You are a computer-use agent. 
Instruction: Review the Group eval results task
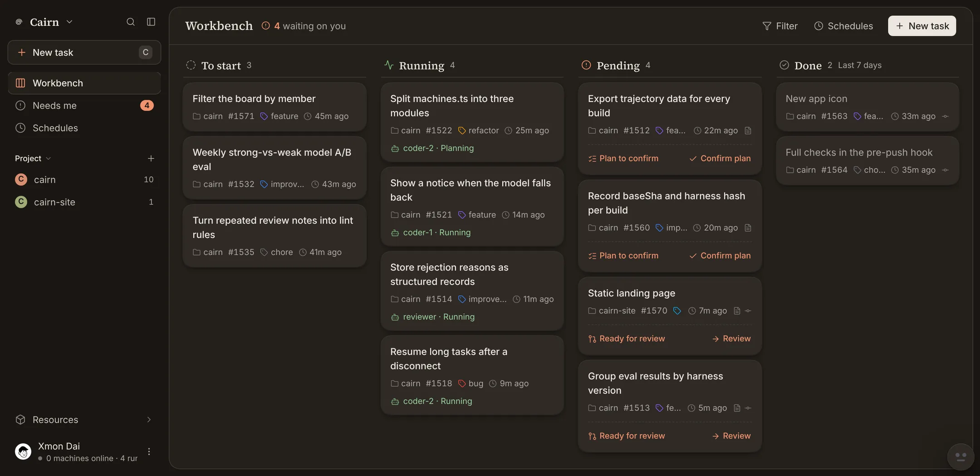pyautogui.click(x=731, y=436)
